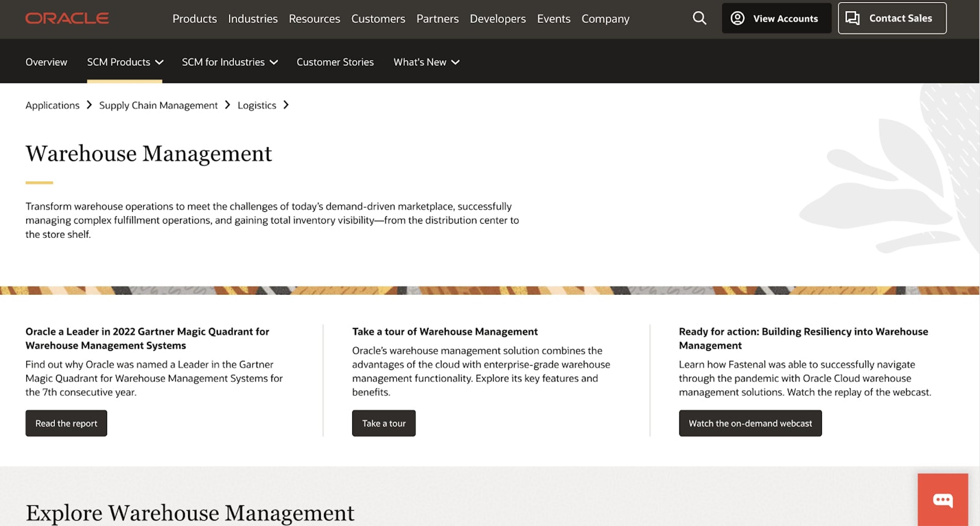This screenshot has height=526, width=980.
Task: Click the Read the report button
Action: coord(66,423)
